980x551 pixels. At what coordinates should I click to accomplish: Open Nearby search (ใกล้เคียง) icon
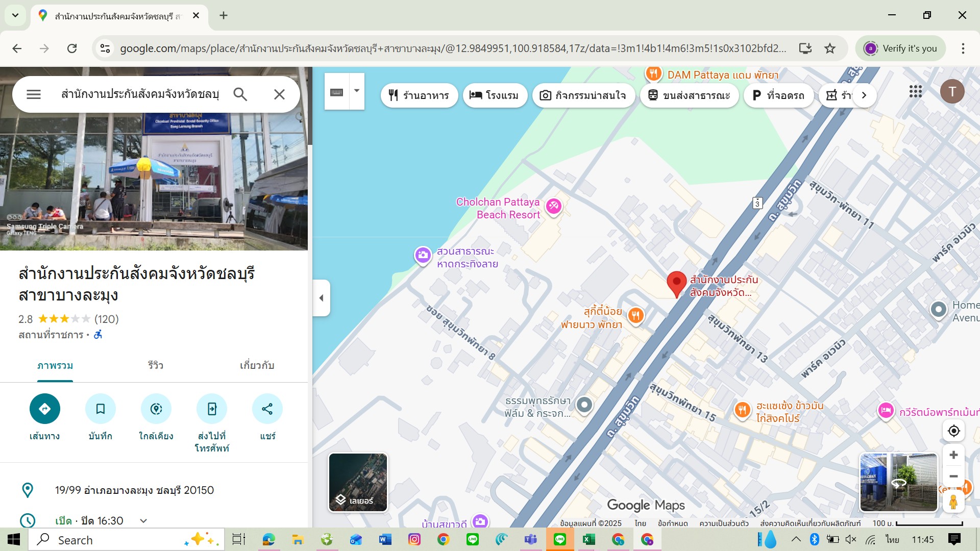coord(156,409)
